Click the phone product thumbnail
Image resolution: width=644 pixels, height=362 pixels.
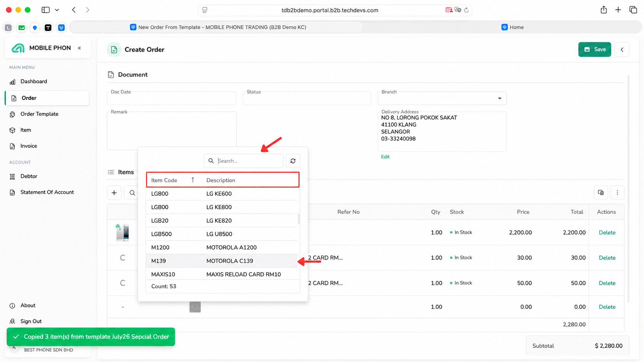click(x=122, y=232)
